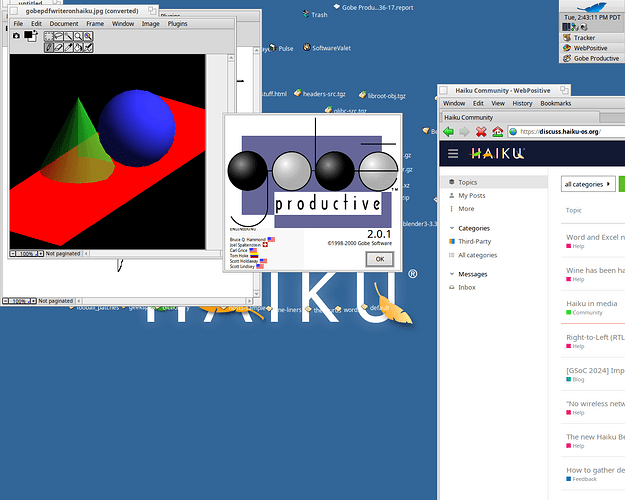Image resolution: width=625 pixels, height=500 pixels.
Task: Open the File menu in Gobe Productive
Action: tap(18, 24)
